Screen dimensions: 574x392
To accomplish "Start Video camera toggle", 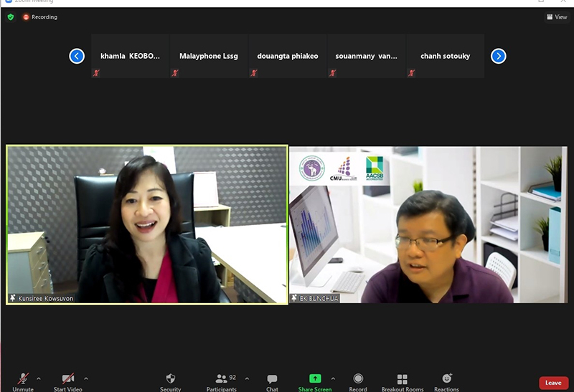I will pos(67,382).
